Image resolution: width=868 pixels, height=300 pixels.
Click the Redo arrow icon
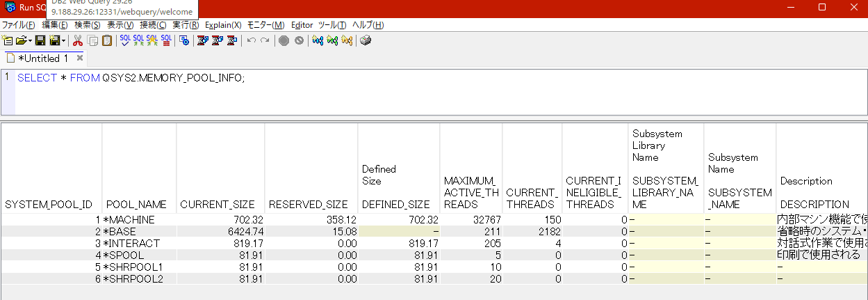265,40
